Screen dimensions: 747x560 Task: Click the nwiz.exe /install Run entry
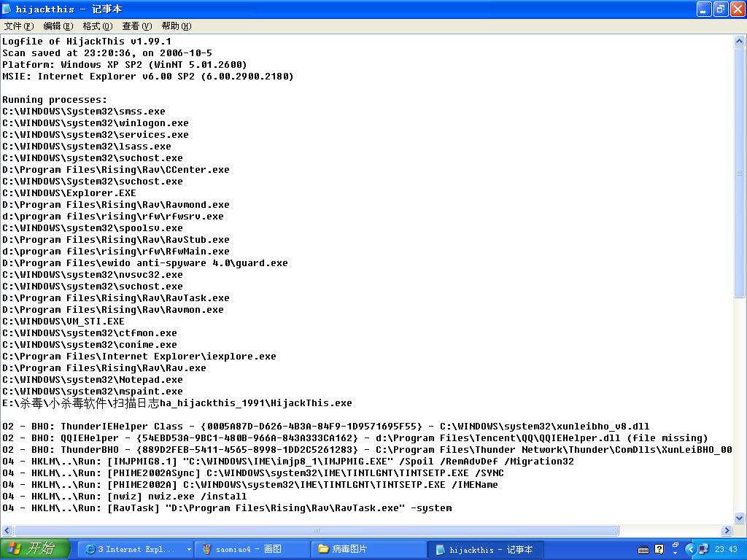124,496
